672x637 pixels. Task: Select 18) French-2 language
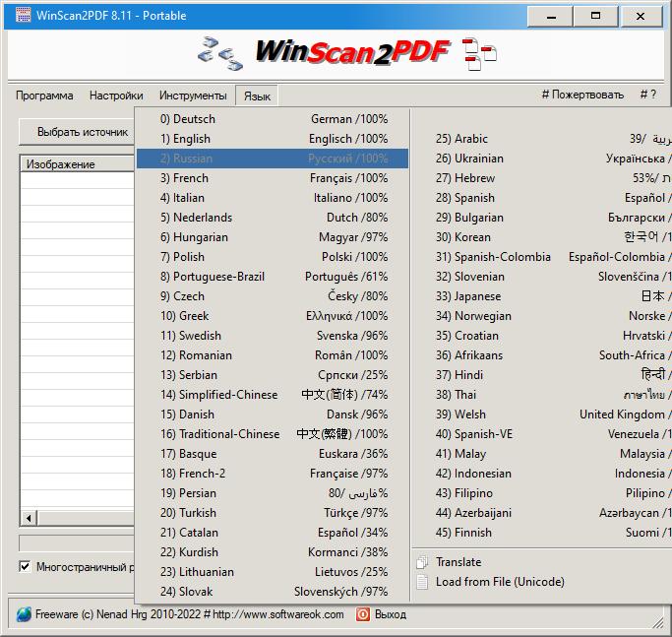(x=273, y=474)
